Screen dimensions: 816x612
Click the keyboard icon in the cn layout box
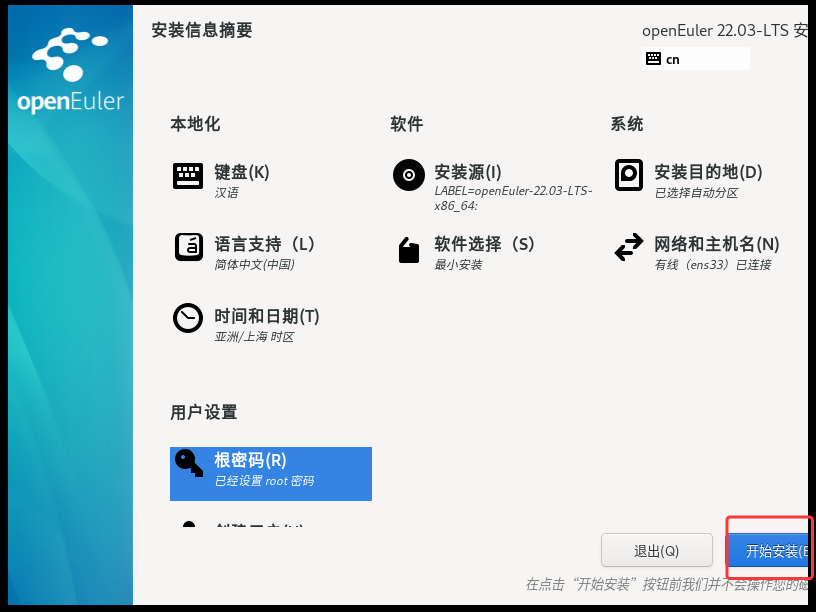(653, 59)
